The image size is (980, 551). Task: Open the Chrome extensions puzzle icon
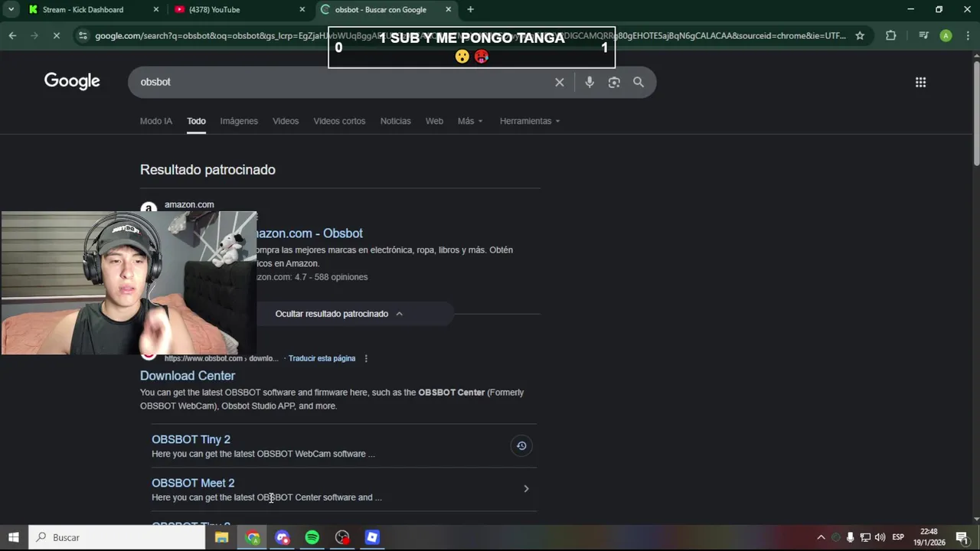(x=890, y=35)
